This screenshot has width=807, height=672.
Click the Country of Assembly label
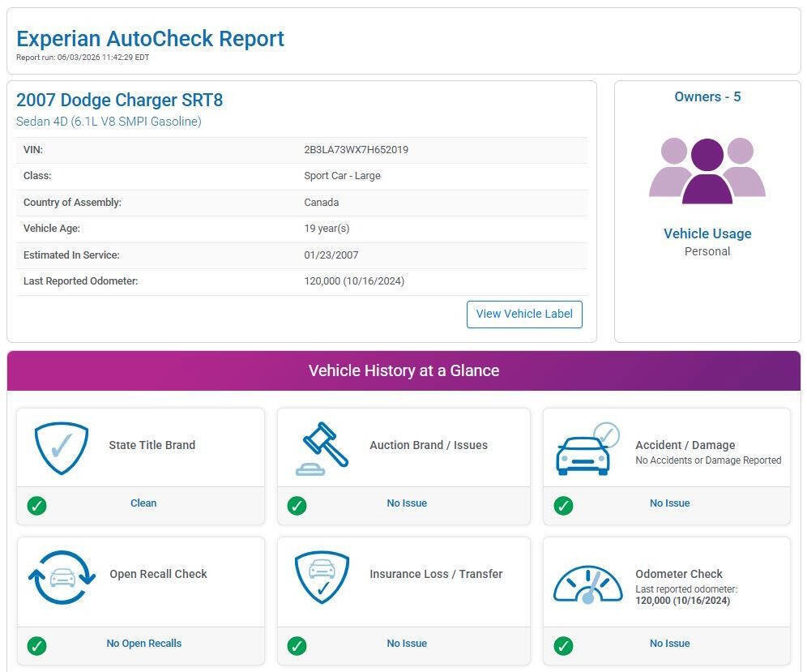tap(73, 203)
